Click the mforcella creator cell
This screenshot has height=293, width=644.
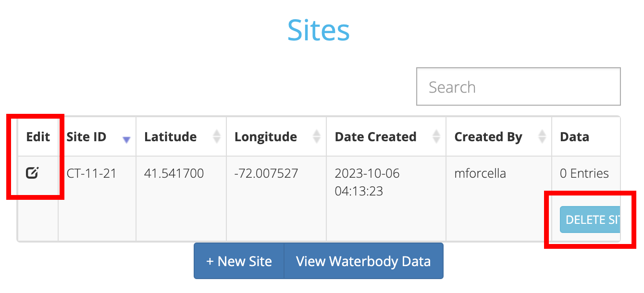(x=480, y=173)
